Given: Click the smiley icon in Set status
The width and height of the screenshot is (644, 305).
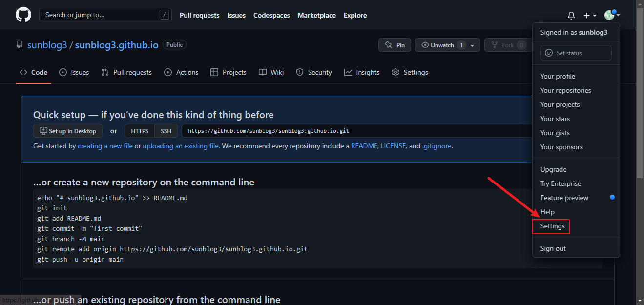Looking at the screenshot, I should (x=549, y=53).
